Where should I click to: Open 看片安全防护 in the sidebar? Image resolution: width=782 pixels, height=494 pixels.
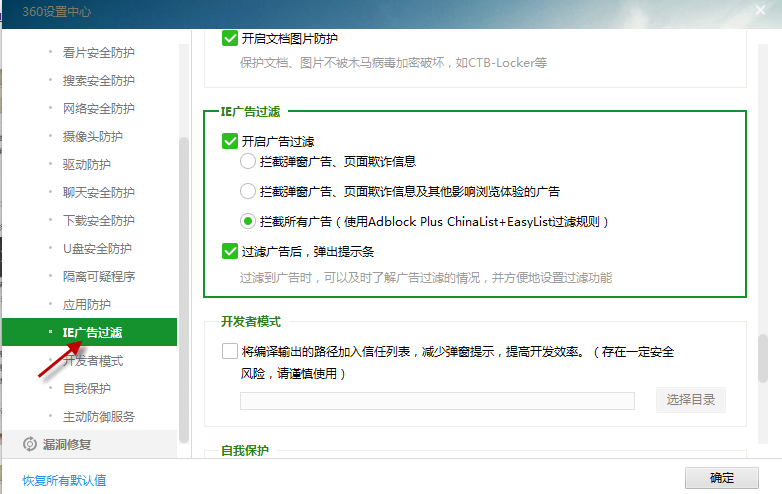[x=98, y=52]
